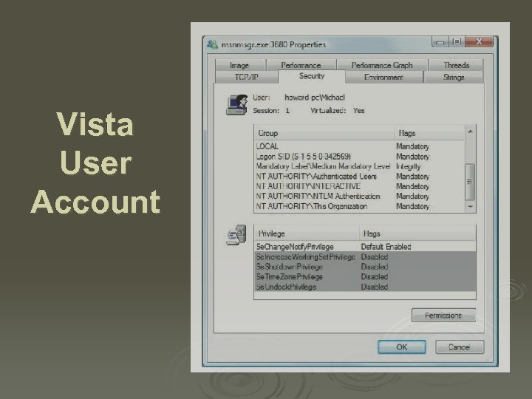Select NT AUTHORITY\NTLM Authentication row
The width and height of the screenshot is (532, 399).
pos(360,196)
